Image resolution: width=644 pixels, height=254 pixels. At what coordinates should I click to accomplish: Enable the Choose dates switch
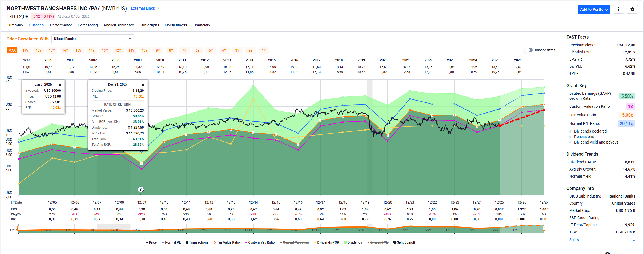click(x=528, y=50)
